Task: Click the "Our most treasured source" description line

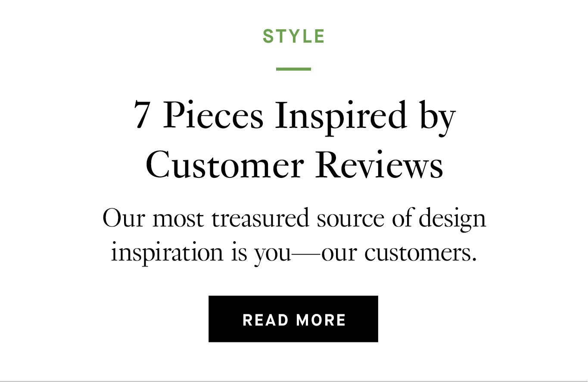Action: (294, 219)
